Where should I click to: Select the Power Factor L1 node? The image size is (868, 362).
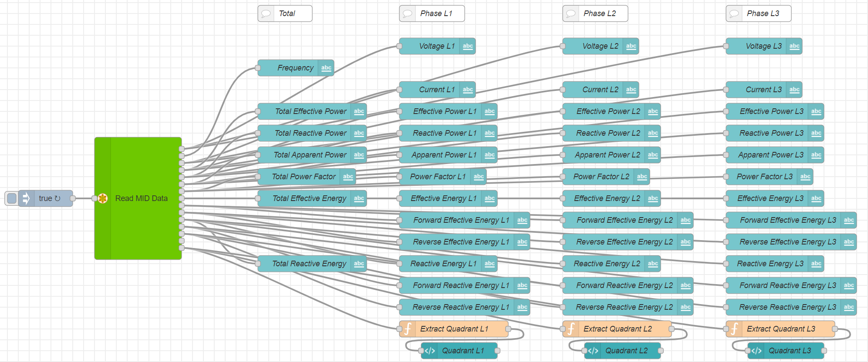coord(443,177)
